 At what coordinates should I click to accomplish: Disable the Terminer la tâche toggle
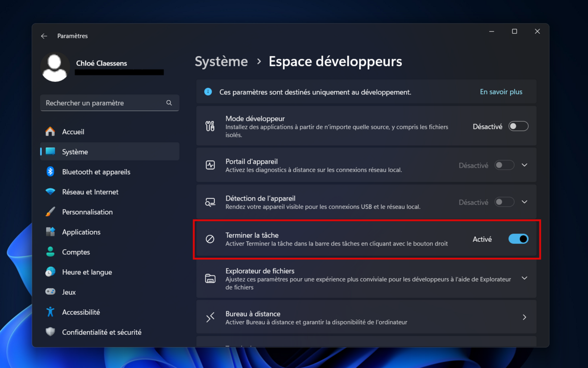(x=518, y=239)
